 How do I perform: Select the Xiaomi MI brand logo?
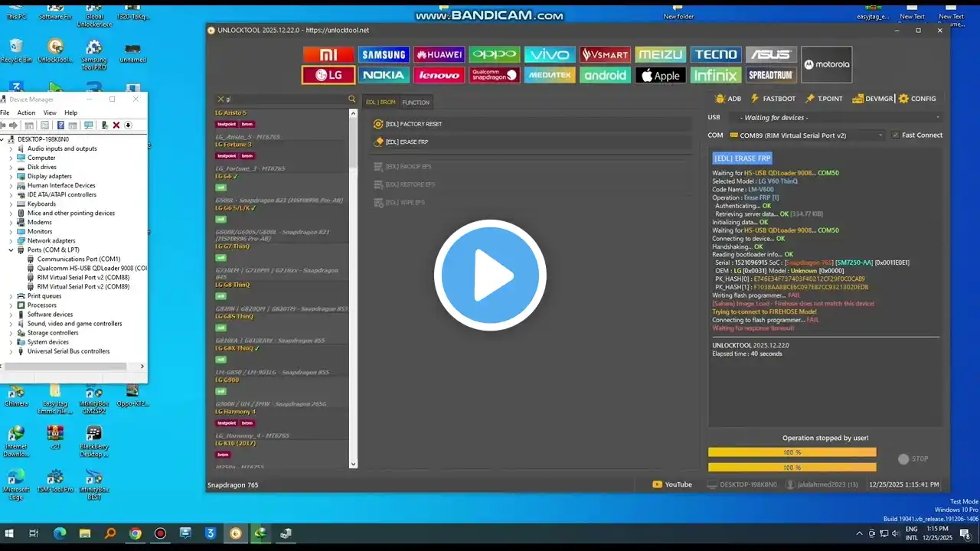328,54
